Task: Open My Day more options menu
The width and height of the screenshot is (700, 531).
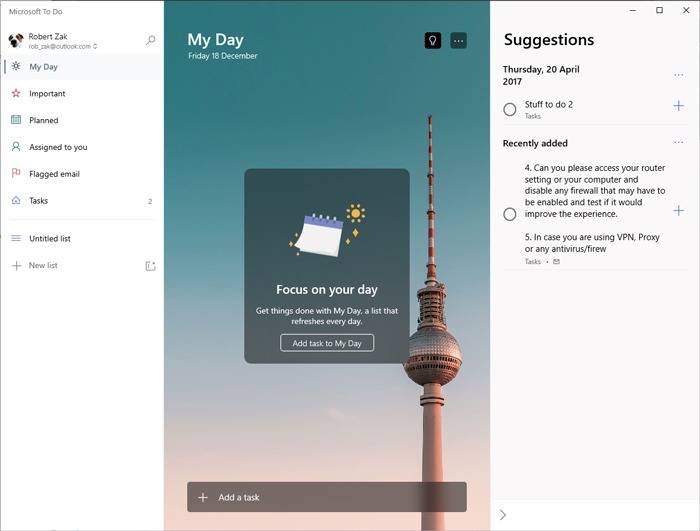Action: click(x=458, y=41)
